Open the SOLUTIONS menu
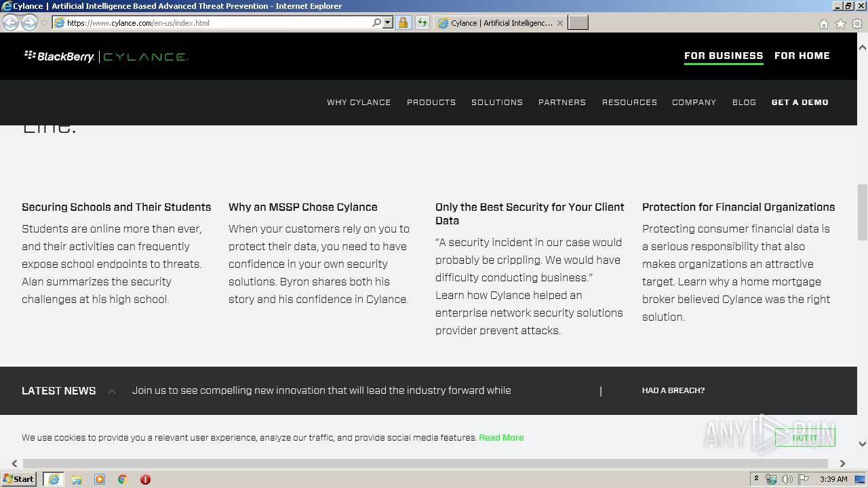Viewport: 868px width, 488px height. 497,102
